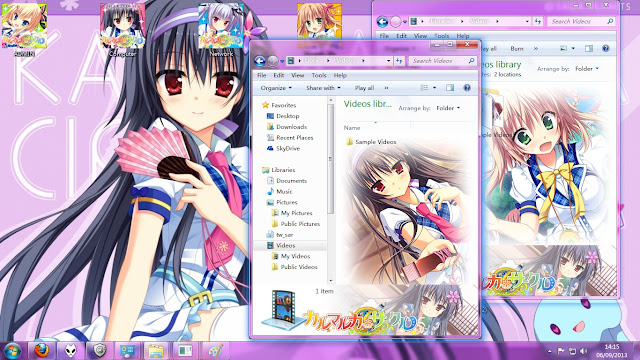
Task: Click search magnifier in rear Videos window
Action: click(x=610, y=21)
